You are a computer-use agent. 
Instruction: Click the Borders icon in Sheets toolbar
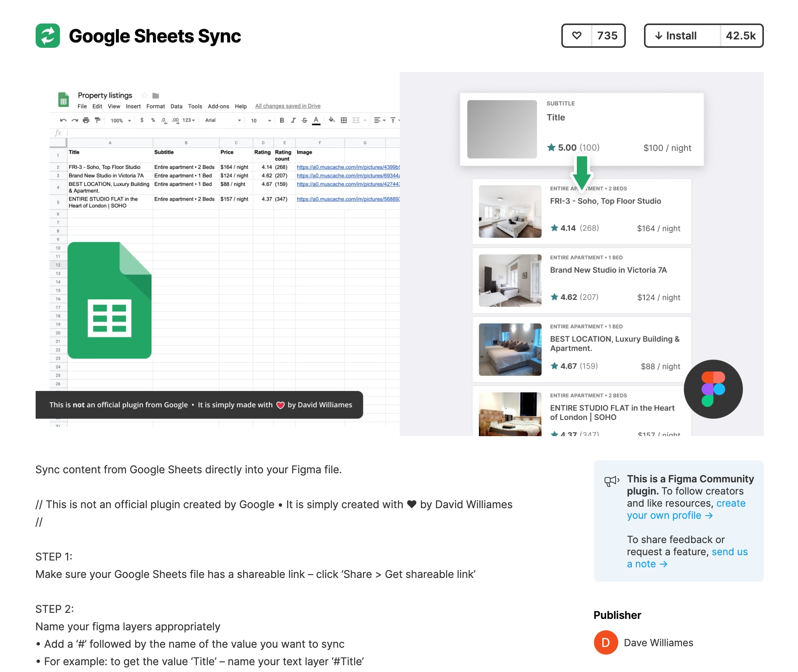(343, 120)
